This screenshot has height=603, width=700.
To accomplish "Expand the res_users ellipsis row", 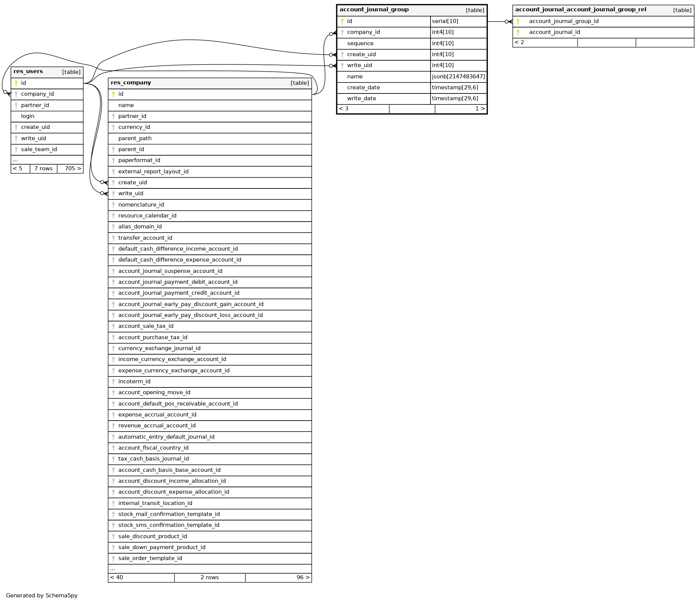I will (x=15, y=160).
